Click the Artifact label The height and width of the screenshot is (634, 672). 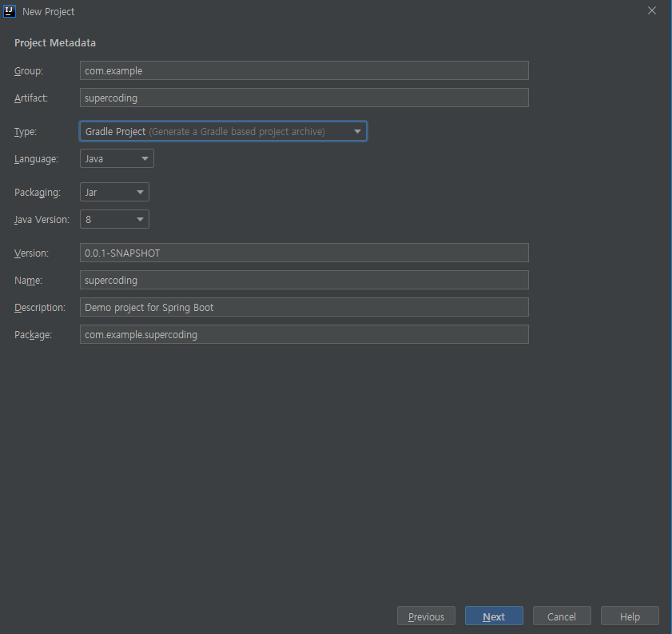tap(31, 98)
